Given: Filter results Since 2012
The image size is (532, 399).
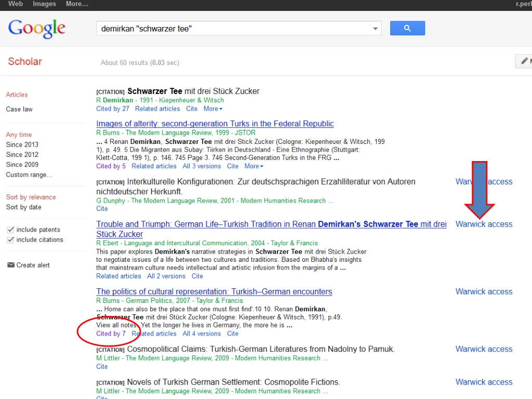Looking at the screenshot, I should coord(22,155).
